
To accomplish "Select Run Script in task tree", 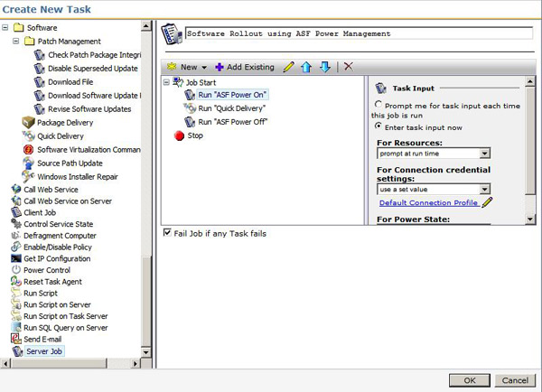I will pyautogui.click(x=41, y=294).
